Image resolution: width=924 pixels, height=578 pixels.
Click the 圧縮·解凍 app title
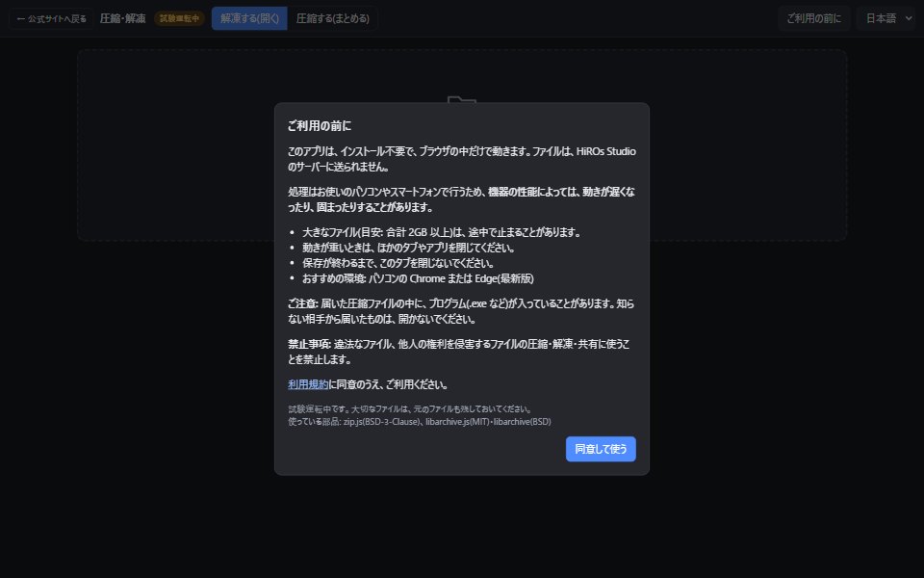[x=122, y=18]
